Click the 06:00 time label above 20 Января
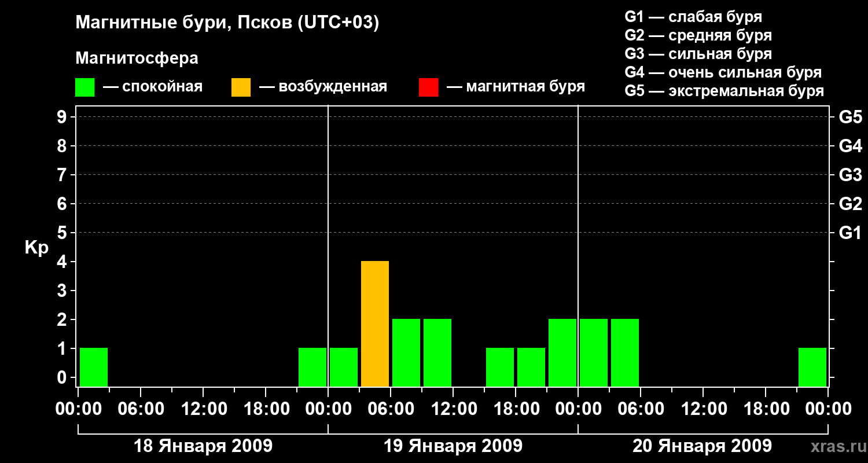 coord(641,409)
